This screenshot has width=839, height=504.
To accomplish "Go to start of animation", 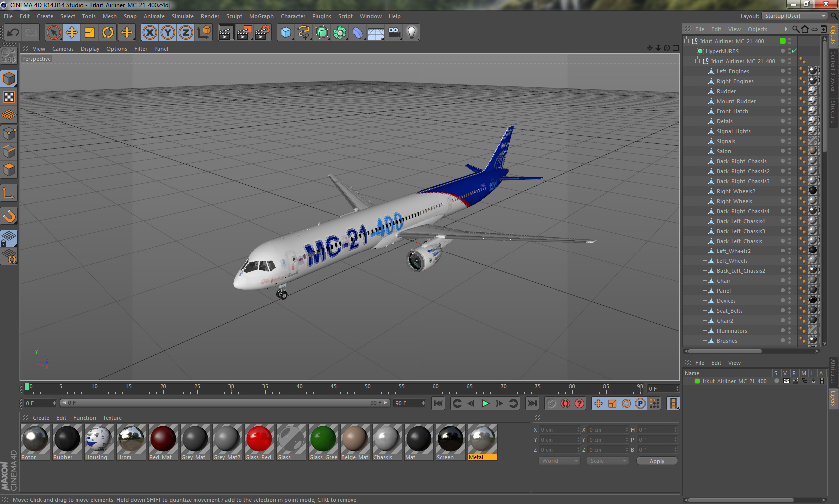I will [x=438, y=403].
